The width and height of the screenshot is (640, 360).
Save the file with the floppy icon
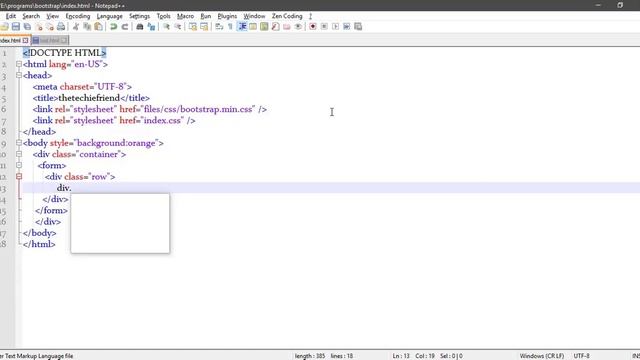point(16,27)
